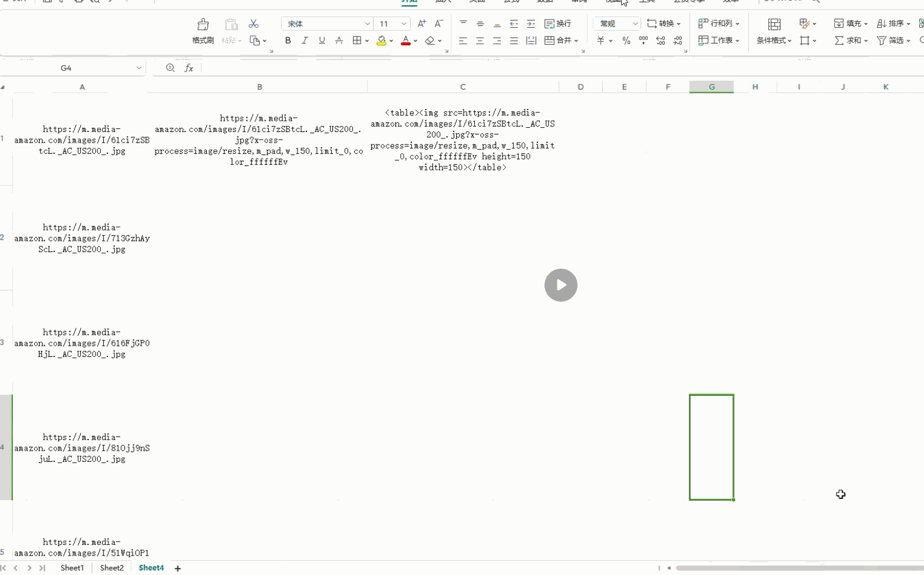Select column A header
Screen dimensions: 924x575
pyautogui.click(x=82, y=87)
